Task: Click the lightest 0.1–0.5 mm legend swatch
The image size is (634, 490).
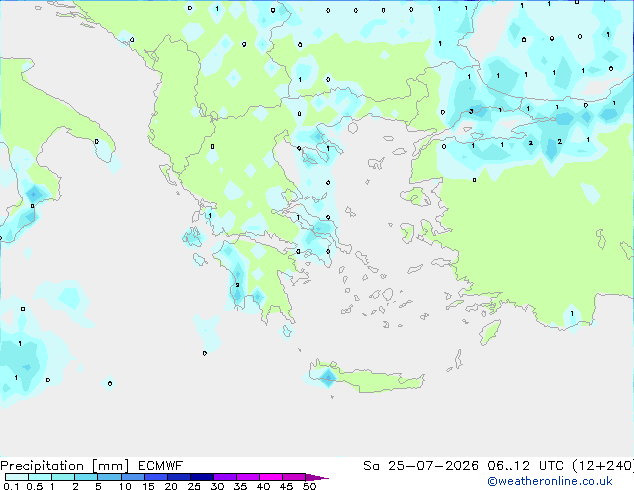Action: click(17, 477)
